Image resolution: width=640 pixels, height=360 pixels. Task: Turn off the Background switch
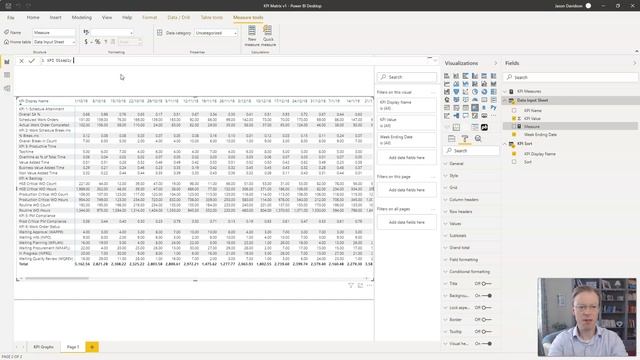click(486, 296)
